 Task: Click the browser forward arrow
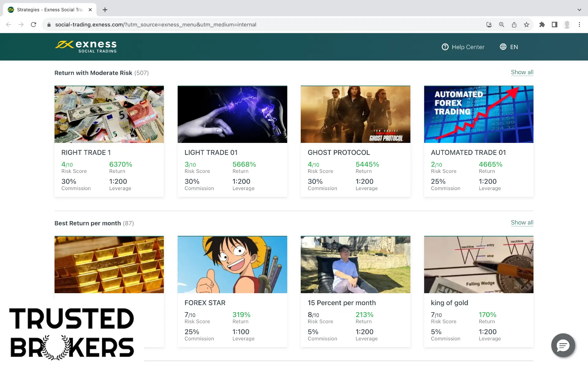coord(21,25)
